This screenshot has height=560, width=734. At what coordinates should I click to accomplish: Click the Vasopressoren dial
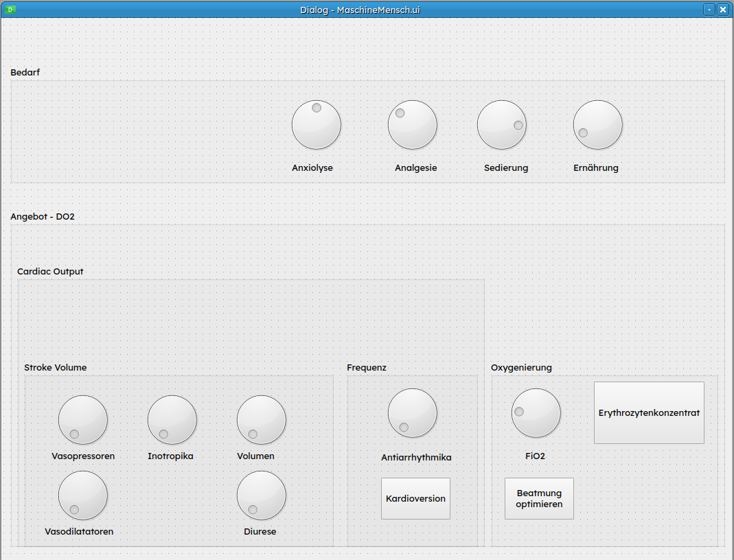pos(83,420)
